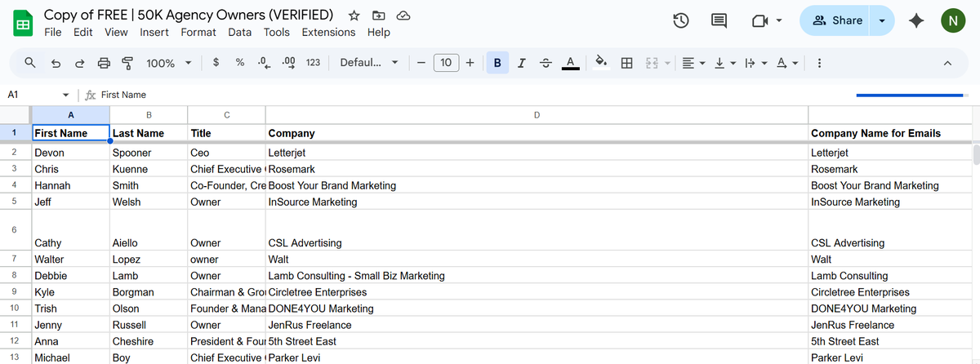This screenshot has width=980, height=364.
Task: Open the Format menu
Action: 198,32
